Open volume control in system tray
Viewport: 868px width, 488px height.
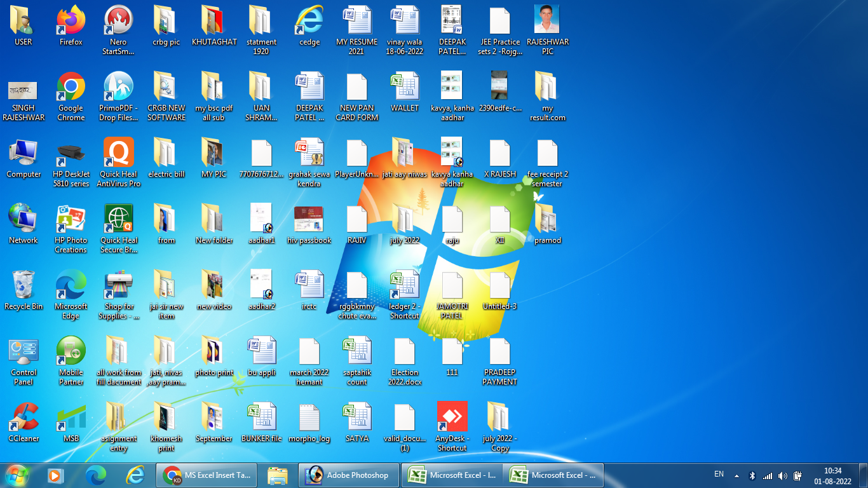(x=783, y=475)
